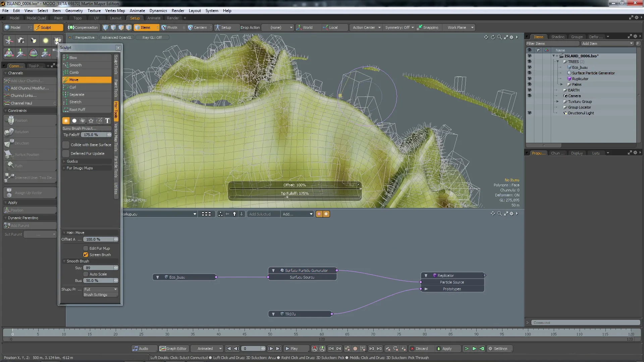644x362 pixels.
Task: Open the Shape Preset Fut dropdown
Action: (x=101, y=289)
